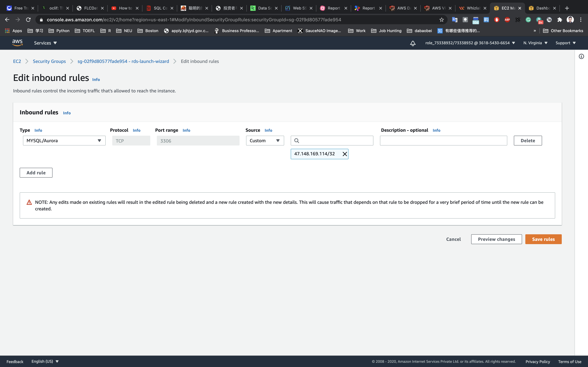Open the AWS notifications bell
This screenshot has height=367, width=588.
click(x=413, y=43)
